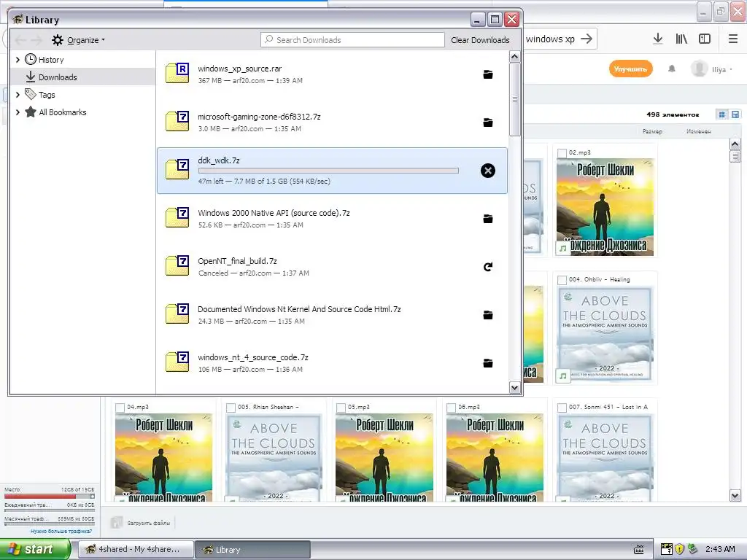
Task: Expand the All Bookmarks tree node
Action: pyautogui.click(x=18, y=112)
